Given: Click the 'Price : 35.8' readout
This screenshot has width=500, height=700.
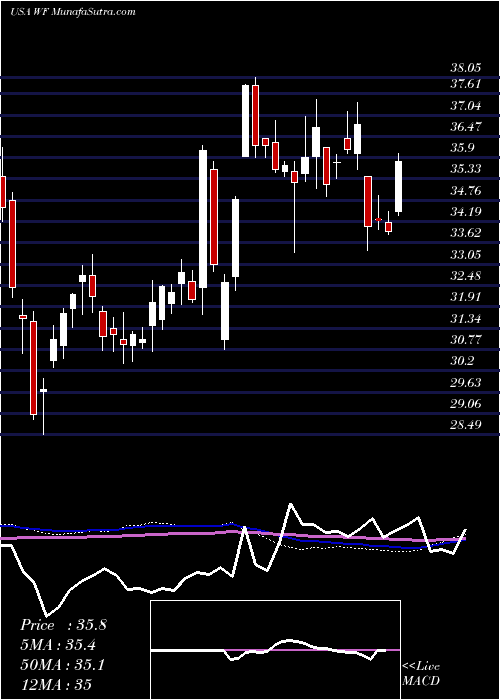Looking at the screenshot, I should pyautogui.click(x=63, y=625).
